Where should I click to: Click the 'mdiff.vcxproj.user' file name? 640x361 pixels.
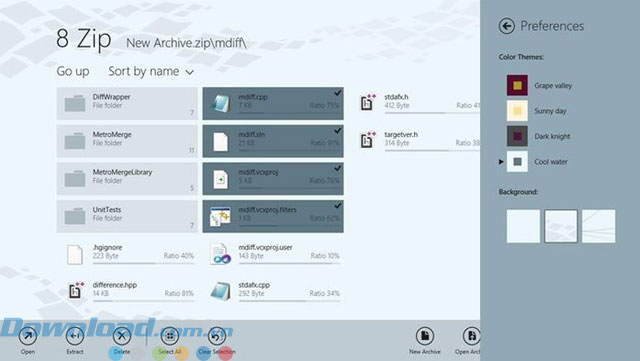click(x=265, y=247)
